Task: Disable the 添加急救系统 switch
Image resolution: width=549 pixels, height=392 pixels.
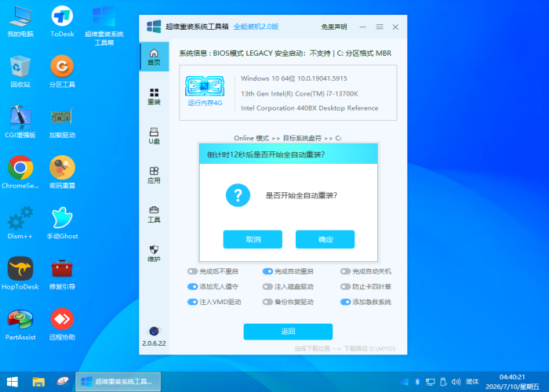Action: click(x=345, y=302)
